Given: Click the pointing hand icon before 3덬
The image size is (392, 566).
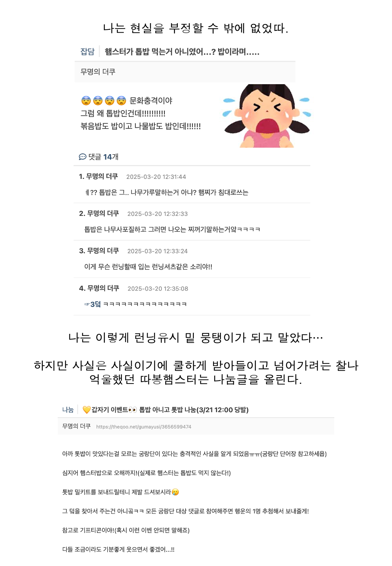Looking at the screenshot, I should pos(87,304).
